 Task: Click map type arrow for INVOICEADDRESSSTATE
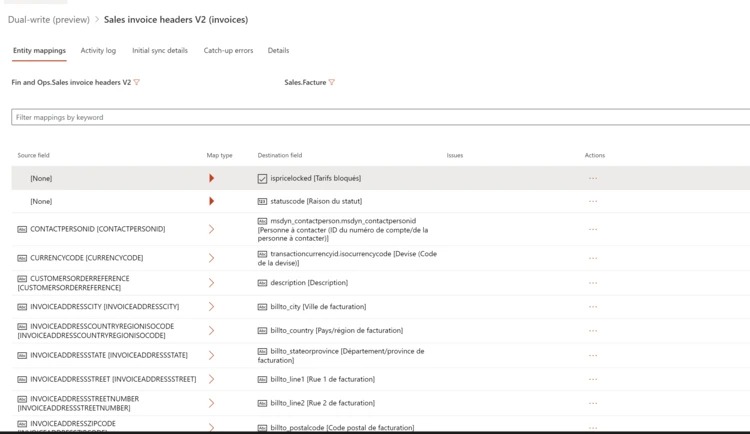(x=211, y=355)
